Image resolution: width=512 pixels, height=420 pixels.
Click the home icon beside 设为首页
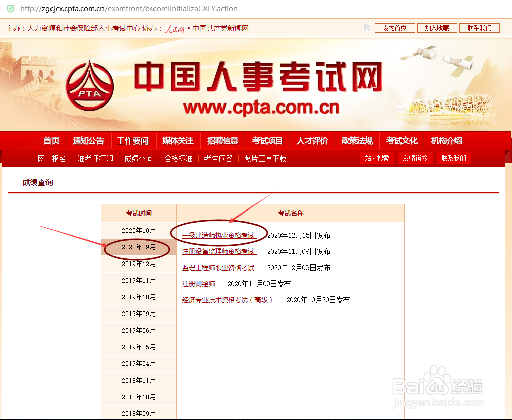coord(366,28)
